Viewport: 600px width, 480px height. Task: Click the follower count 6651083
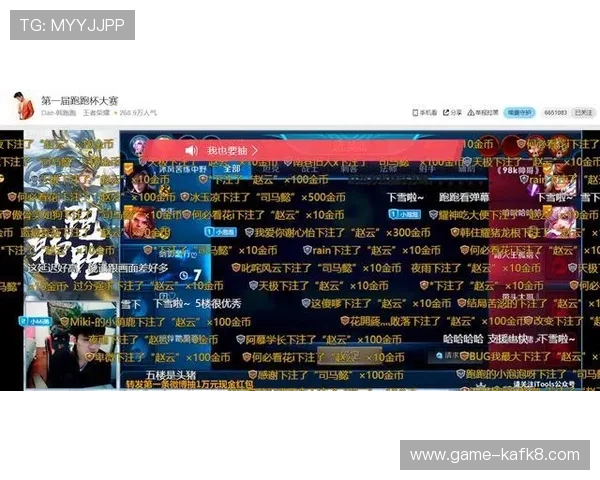tap(555, 113)
